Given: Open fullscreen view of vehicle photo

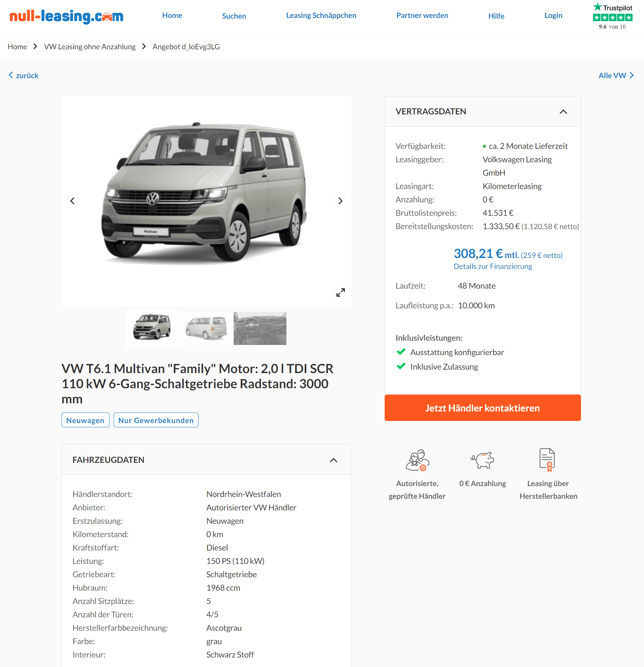Looking at the screenshot, I should (x=340, y=292).
